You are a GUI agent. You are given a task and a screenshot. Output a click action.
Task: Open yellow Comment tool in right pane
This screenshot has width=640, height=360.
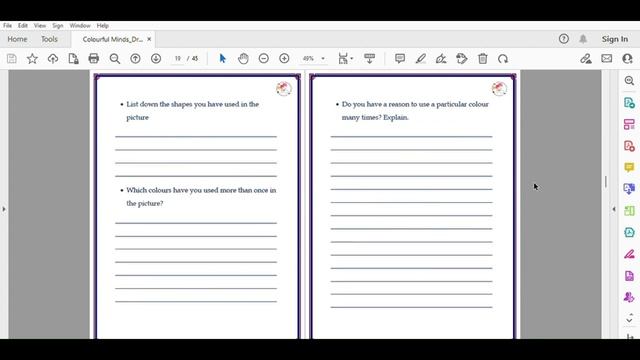coord(629,167)
